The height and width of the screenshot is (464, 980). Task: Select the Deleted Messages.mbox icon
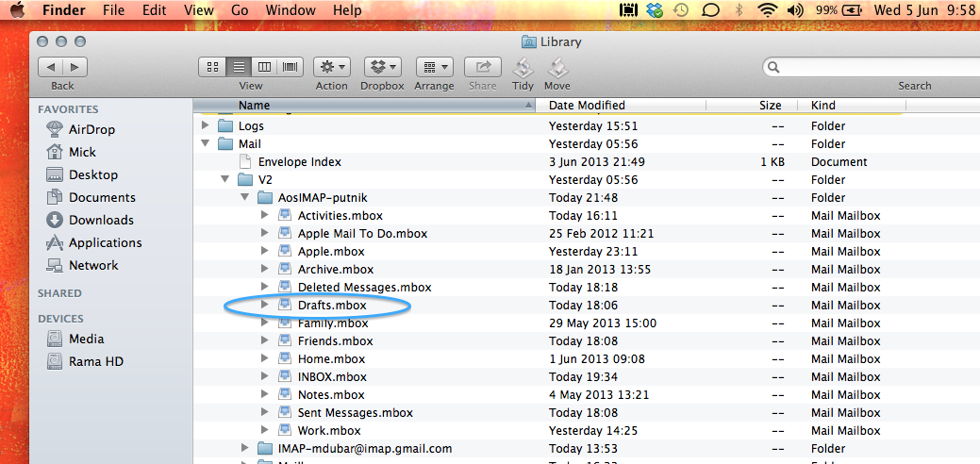point(285,287)
